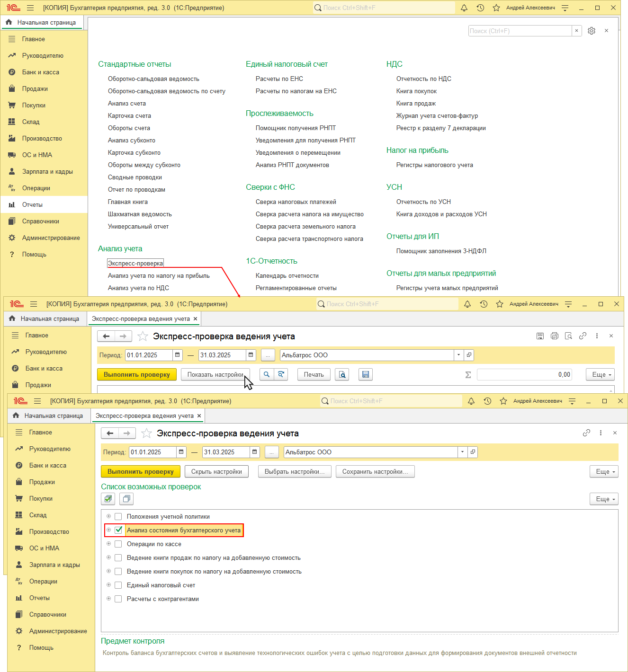
Task: Open Производство in the reports window sidebar
Action: tap(42, 139)
